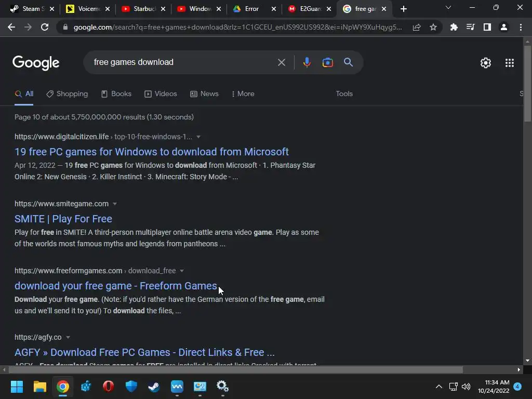Open AGFY Download Free PC Games link
532x399 pixels.
144,352
